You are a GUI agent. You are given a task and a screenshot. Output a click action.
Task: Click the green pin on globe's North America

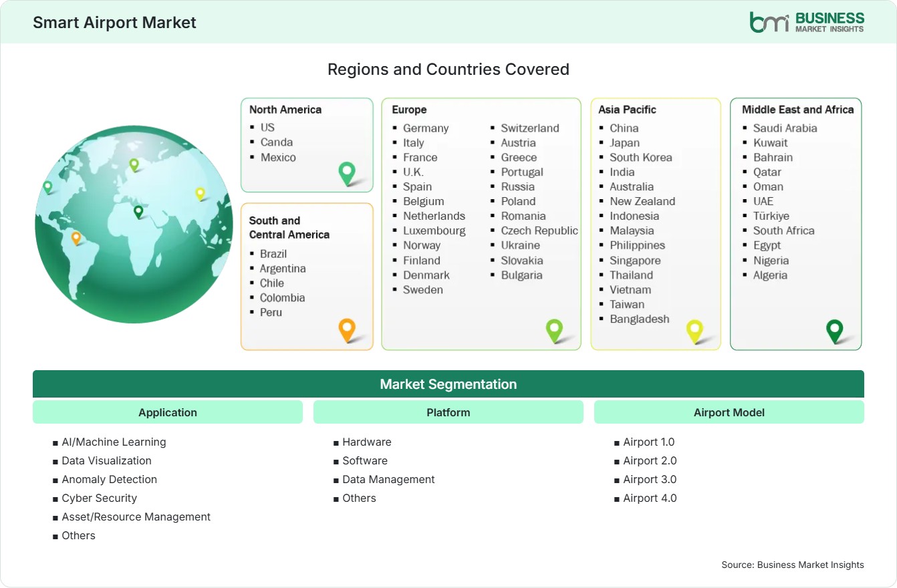pyautogui.click(x=47, y=187)
